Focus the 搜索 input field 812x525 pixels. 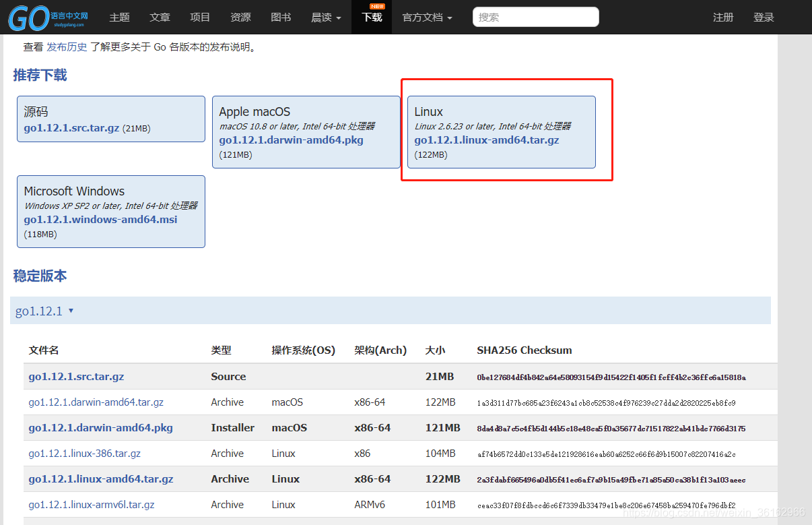(x=536, y=17)
